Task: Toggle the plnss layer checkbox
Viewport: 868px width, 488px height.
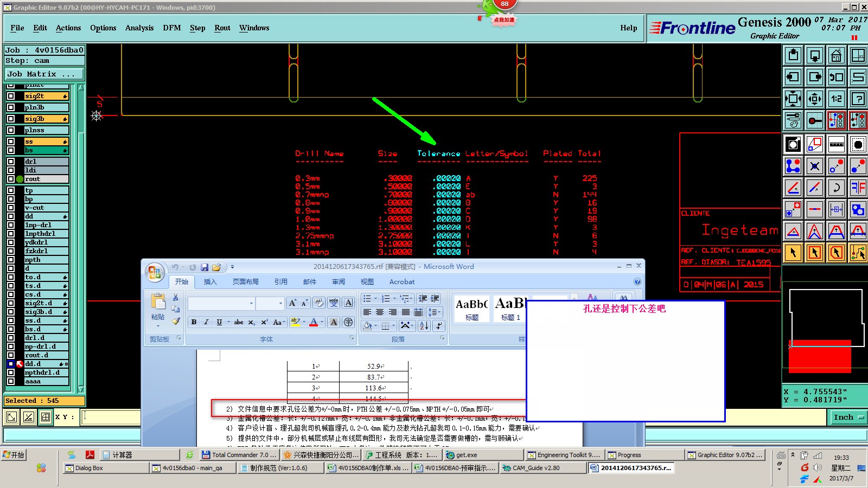Action: point(11,130)
